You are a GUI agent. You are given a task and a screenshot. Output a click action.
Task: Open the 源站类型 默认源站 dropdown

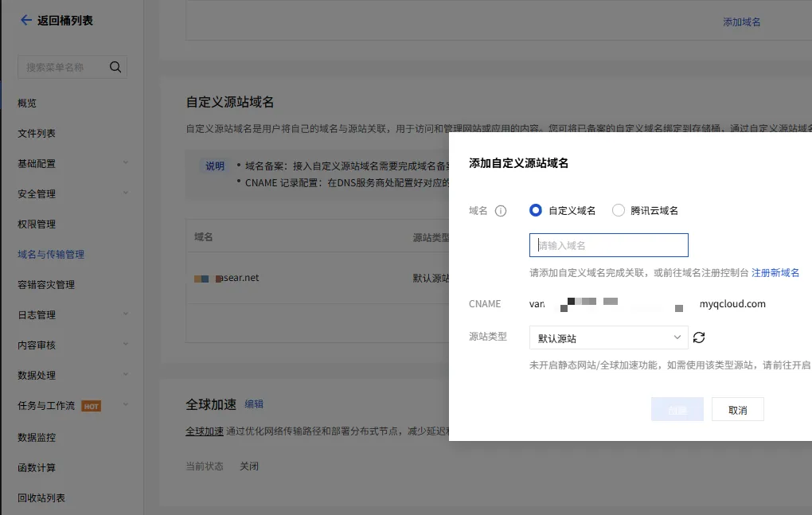608,337
